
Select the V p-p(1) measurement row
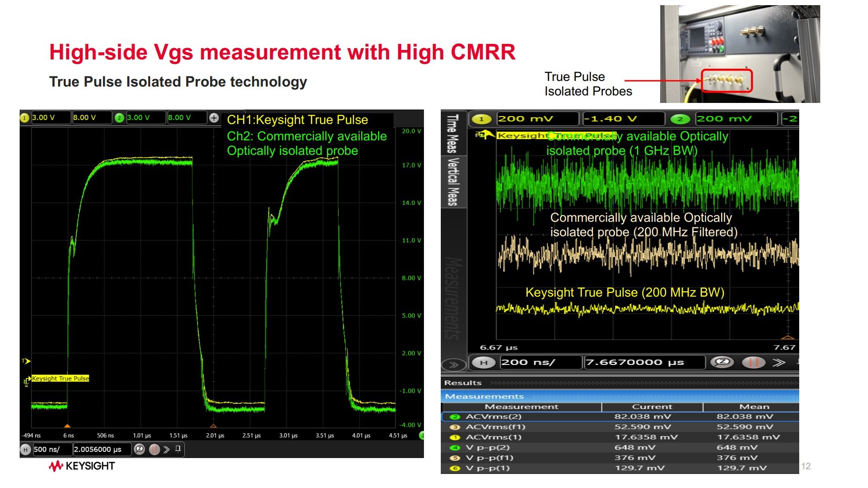pos(620,468)
